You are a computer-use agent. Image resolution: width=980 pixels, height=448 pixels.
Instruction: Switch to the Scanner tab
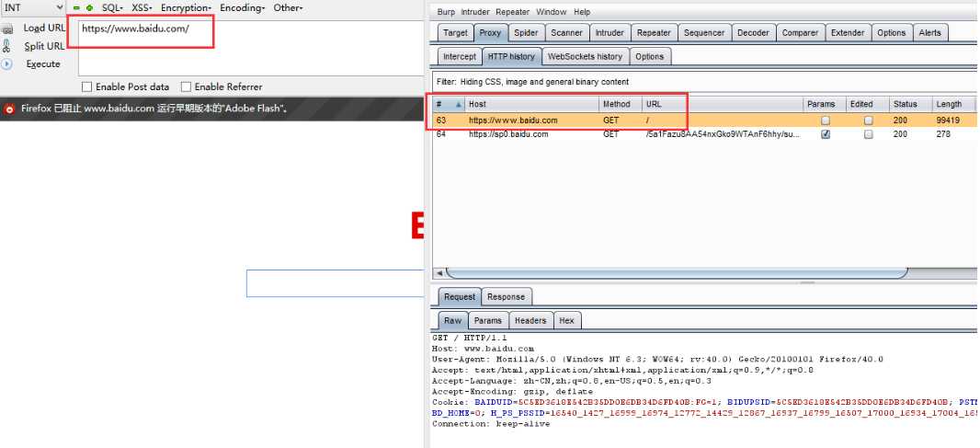(567, 33)
